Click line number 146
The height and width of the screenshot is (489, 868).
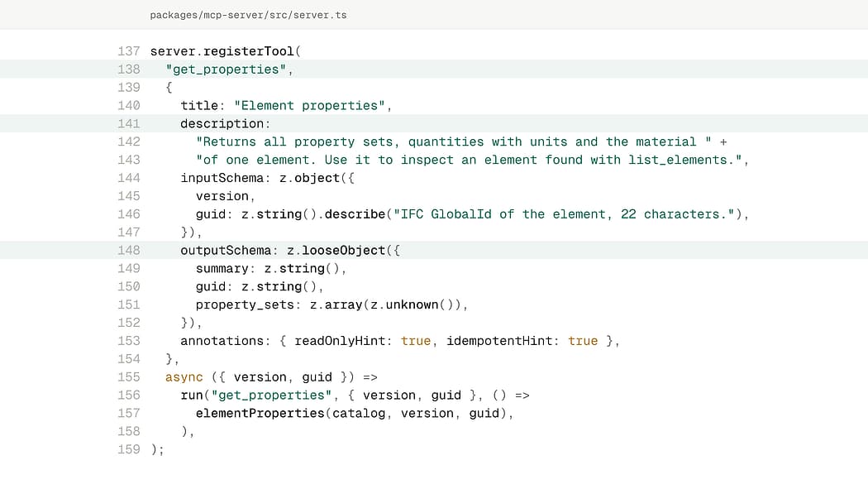(128, 214)
